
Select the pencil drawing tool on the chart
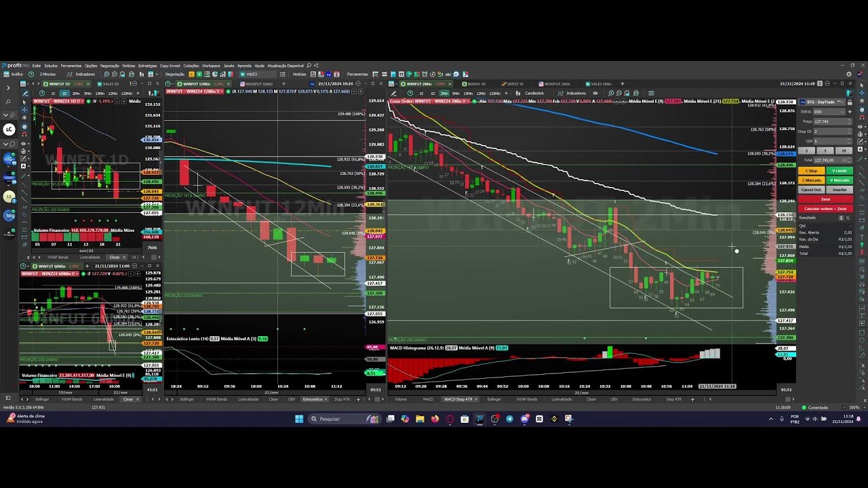pyautogui.click(x=26, y=93)
